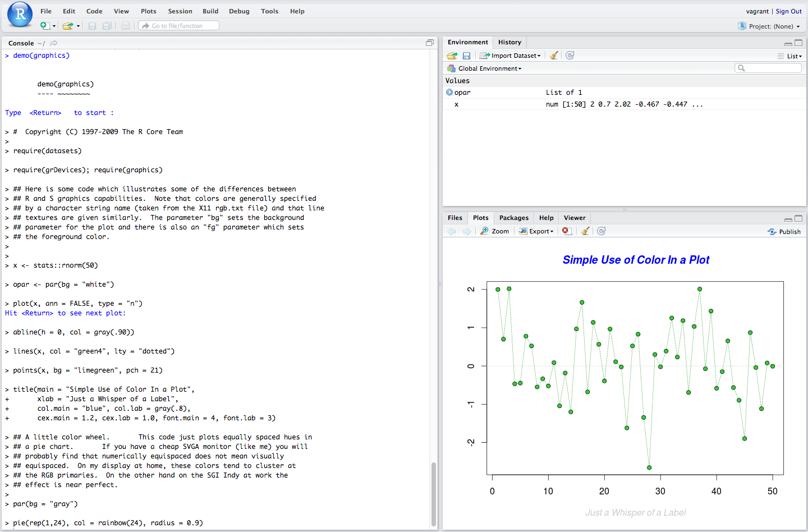Screen dimensions: 808x532
Task: Click the Zoom plot magnifier icon
Action: click(485, 231)
